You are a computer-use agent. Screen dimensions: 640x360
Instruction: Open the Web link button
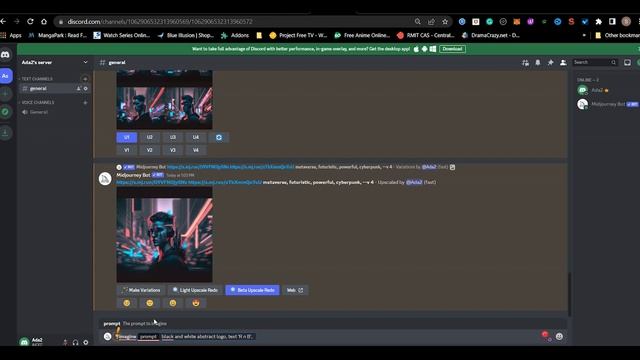pyautogui.click(x=295, y=290)
